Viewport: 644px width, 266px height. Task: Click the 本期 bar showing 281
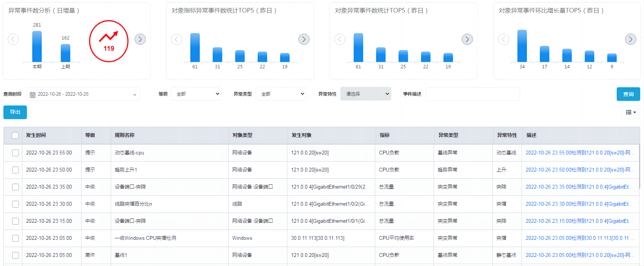point(37,46)
